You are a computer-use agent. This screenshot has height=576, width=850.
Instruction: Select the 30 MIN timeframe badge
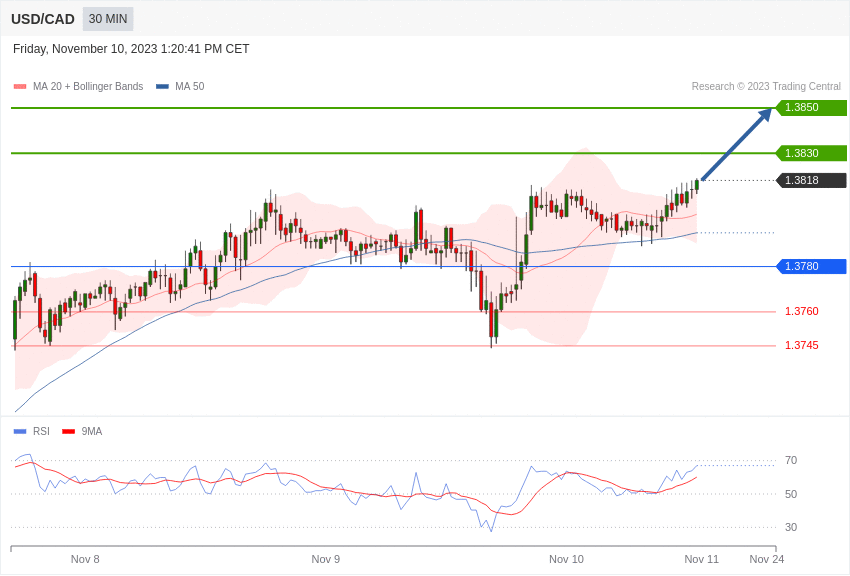point(108,19)
